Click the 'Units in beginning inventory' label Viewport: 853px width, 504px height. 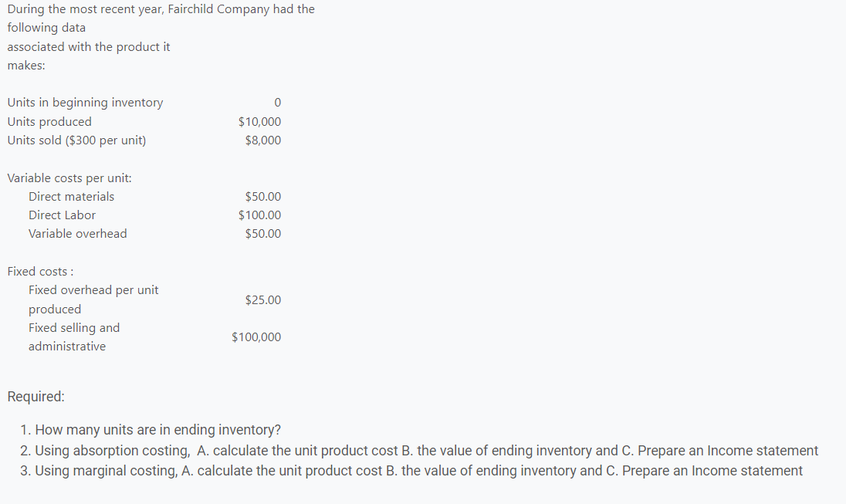[x=85, y=103]
